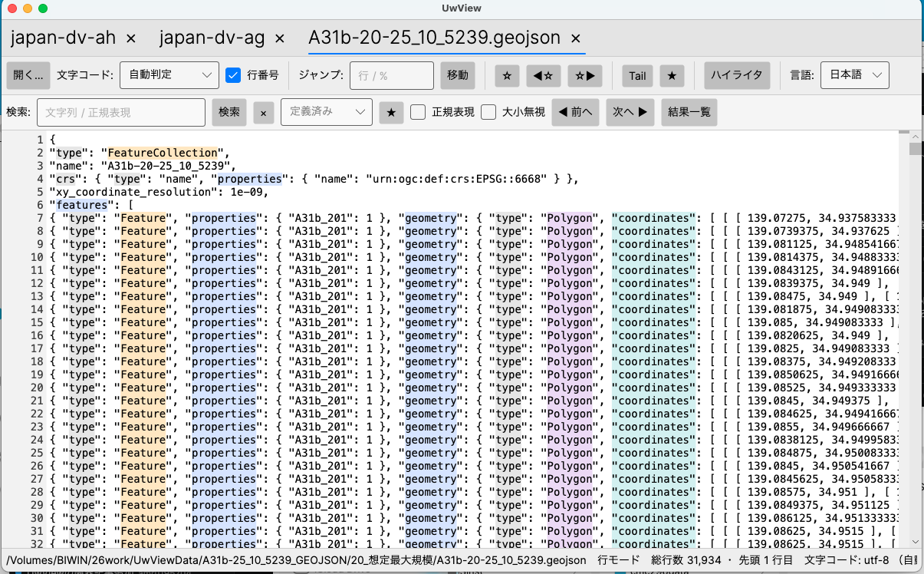This screenshot has height=574, width=924.
Task: Switch to the japan-dv-ah tab
Action: 64,37
